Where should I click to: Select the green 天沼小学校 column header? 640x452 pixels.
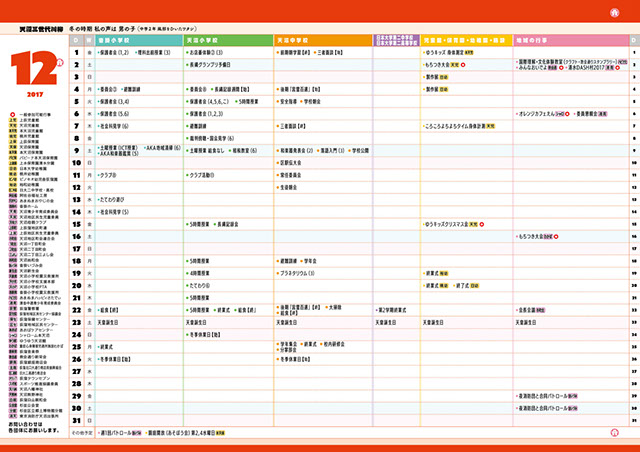tap(228, 40)
